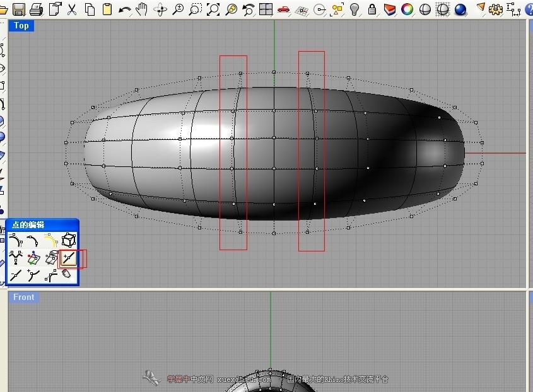This screenshot has width=533, height=392.
Task: Click the Cage Edit box icon
Action: [68, 240]
